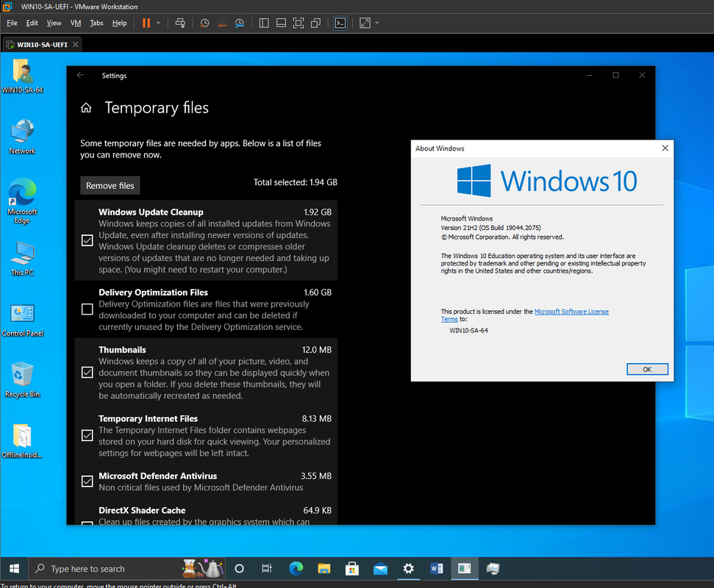Click Remove files button

click(110, 186)
